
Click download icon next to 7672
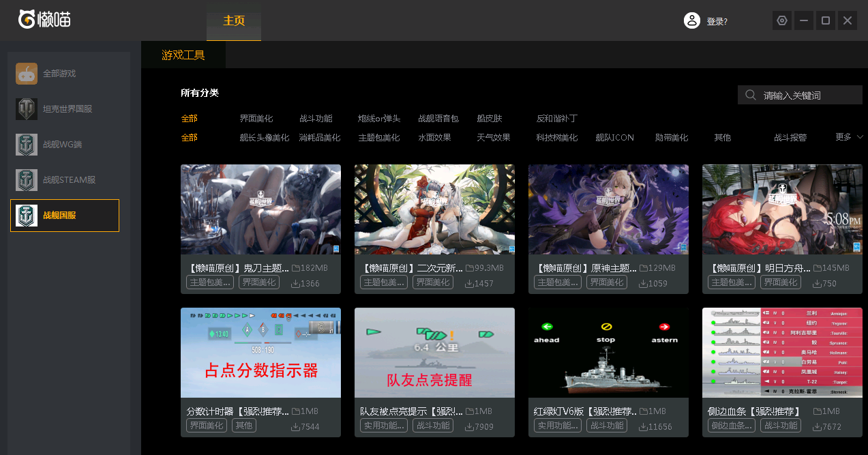pos(818,426)
